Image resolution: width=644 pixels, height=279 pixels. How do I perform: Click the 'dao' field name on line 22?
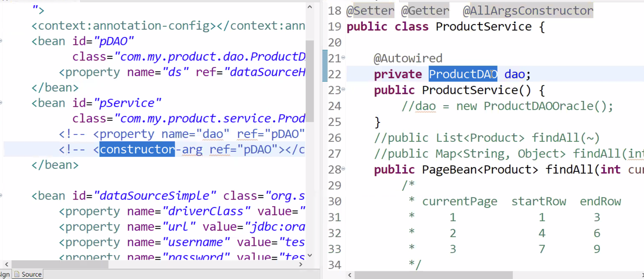pyautogui.click(x=514, y=74)
